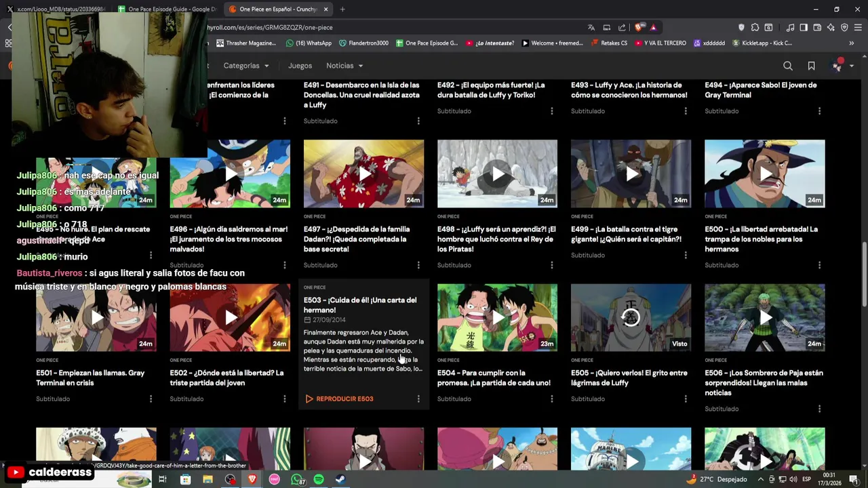Open the three-dot menu for episode E502

[285, 399]
